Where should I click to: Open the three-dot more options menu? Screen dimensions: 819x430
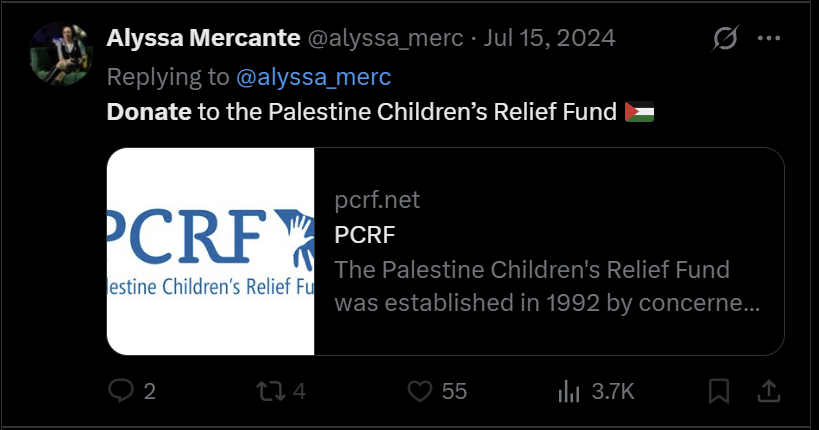(x=769, y=38)
